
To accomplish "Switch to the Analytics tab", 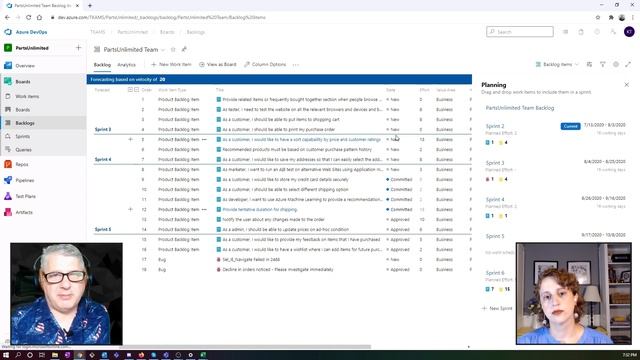I will [x=127, y=65].
